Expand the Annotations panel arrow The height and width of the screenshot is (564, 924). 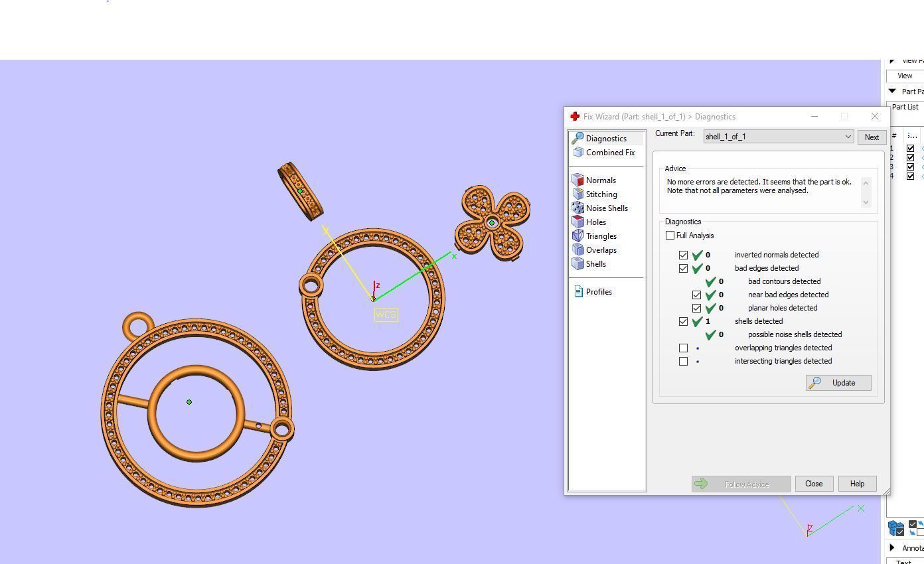(x=892, y=548)
